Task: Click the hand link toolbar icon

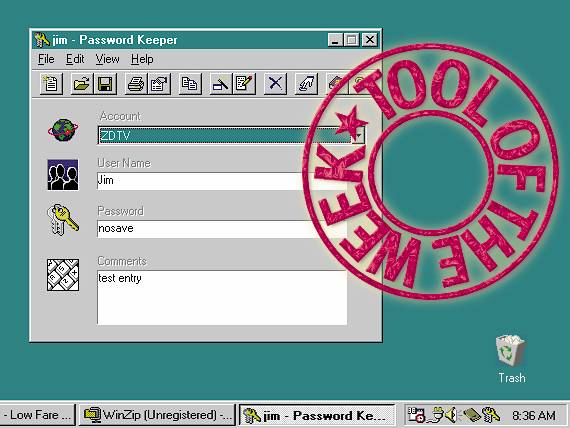Action: (x=306, y=84)
